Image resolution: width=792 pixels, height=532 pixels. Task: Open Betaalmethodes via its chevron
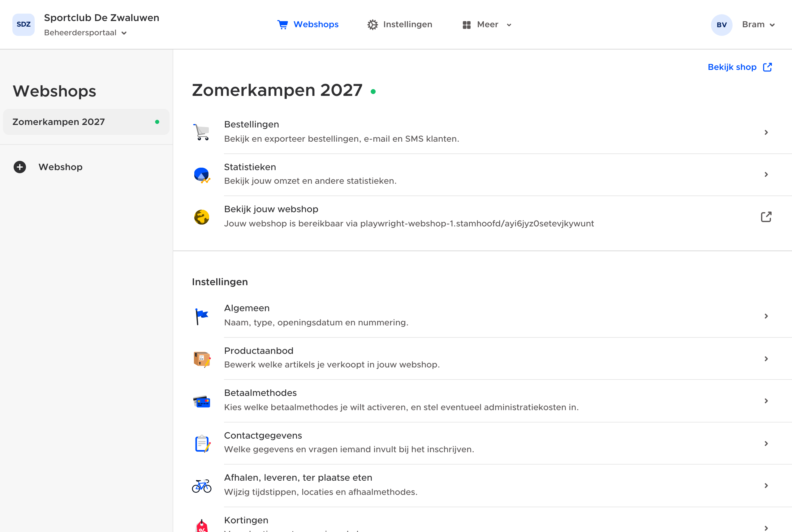point(766,401)
